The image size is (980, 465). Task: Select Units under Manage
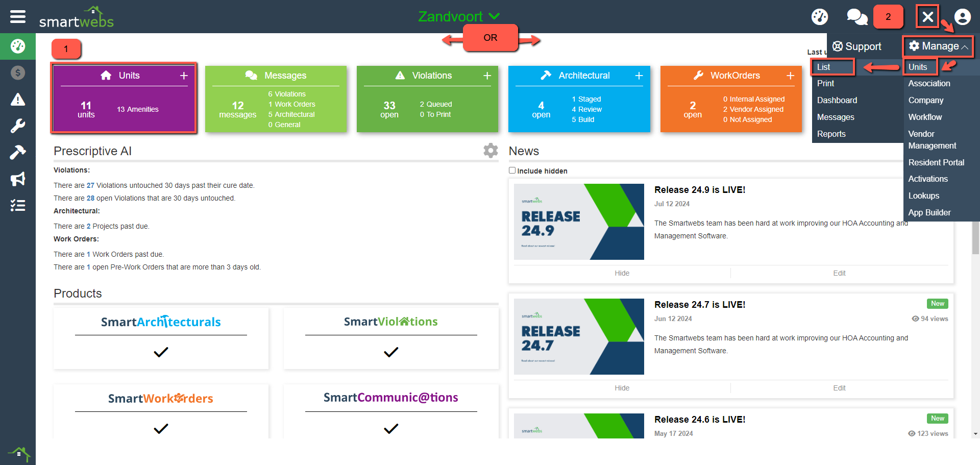[918, 67]
